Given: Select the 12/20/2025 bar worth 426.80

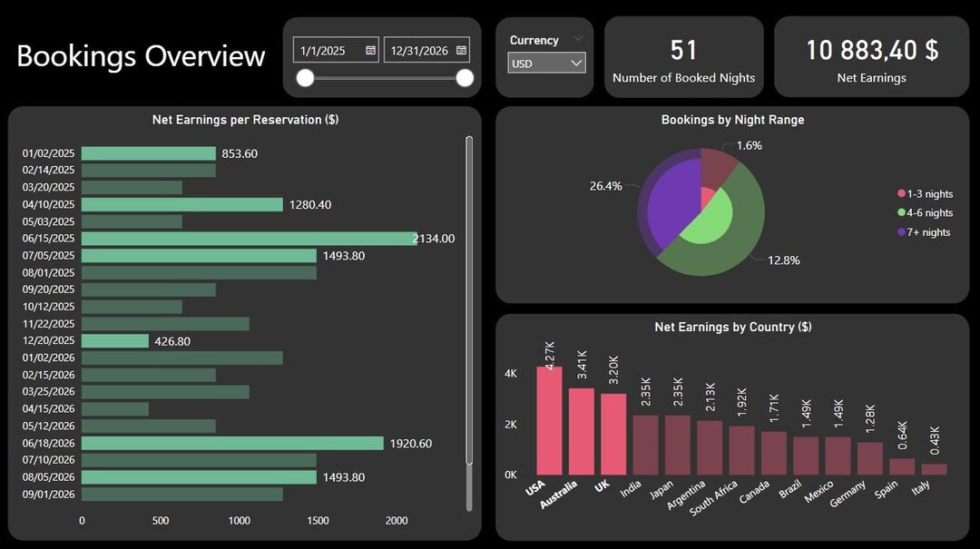Looking at the screenshot, I should point(113,340).
